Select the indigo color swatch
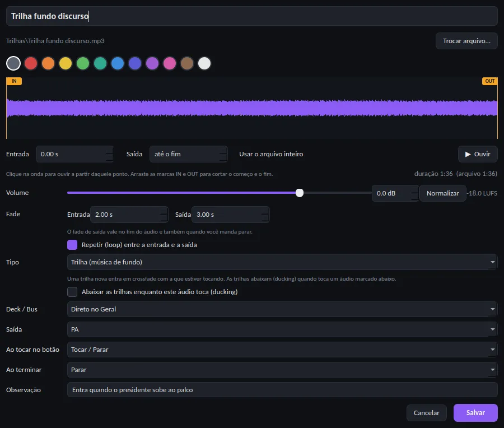This screenshot has width=504, height=428. click(x=135, y=63)
